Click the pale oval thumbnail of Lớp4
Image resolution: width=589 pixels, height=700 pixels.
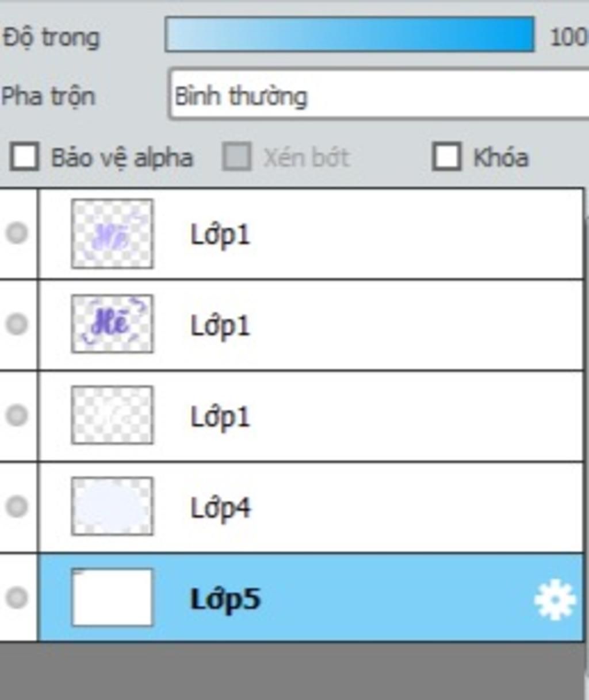112,506
